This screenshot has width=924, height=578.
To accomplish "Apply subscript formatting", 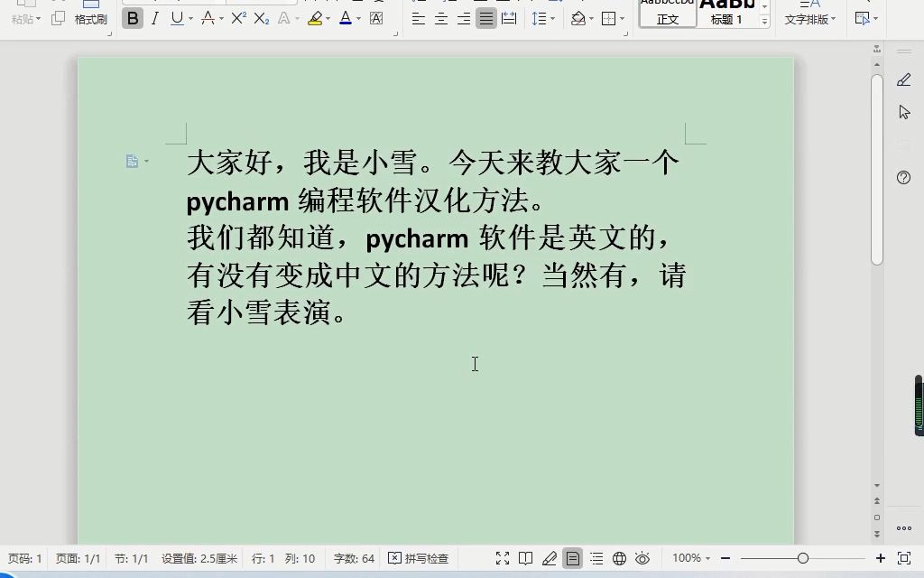I will tap(260, 17).
